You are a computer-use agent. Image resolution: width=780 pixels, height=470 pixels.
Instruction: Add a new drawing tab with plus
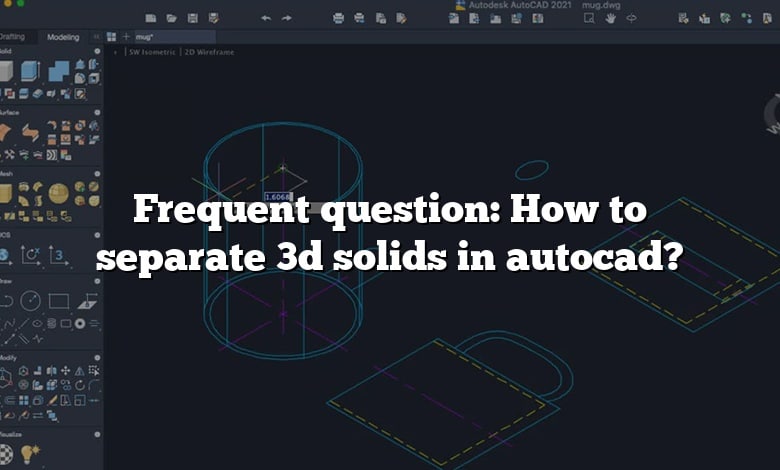126,37
